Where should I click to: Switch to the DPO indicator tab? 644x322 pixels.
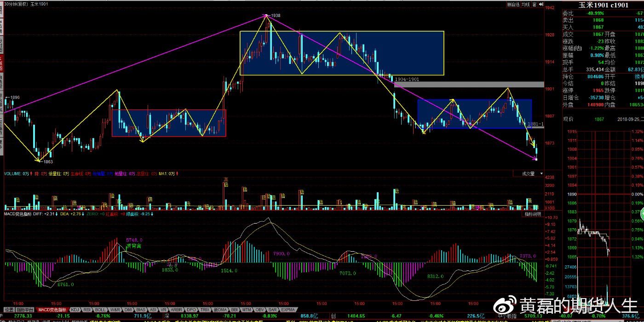(192, 310)
